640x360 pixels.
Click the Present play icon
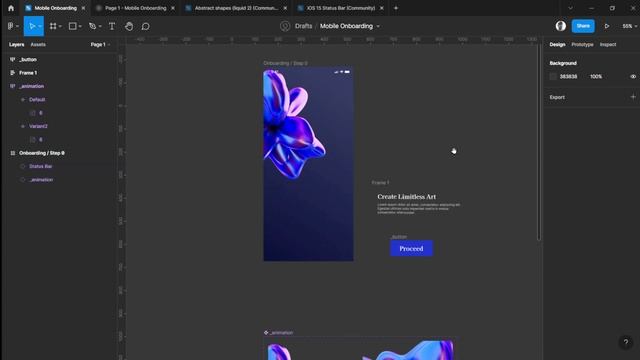pos(607,26)
